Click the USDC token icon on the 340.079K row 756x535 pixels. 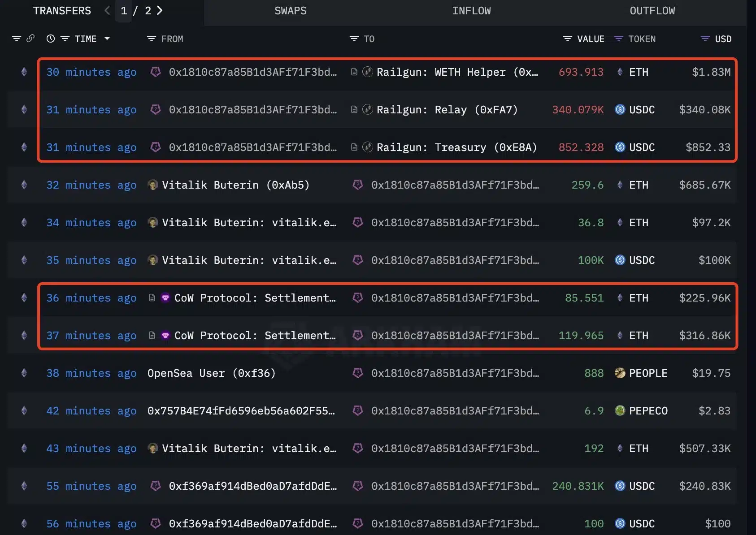[x=619, y=109]
